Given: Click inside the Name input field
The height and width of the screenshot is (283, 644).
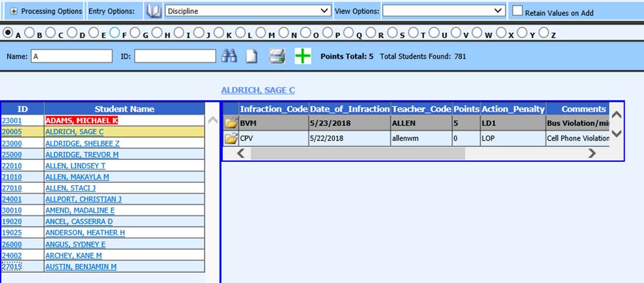Looking at the screenshot, I should pyautogui.click(x=71, y=56).
